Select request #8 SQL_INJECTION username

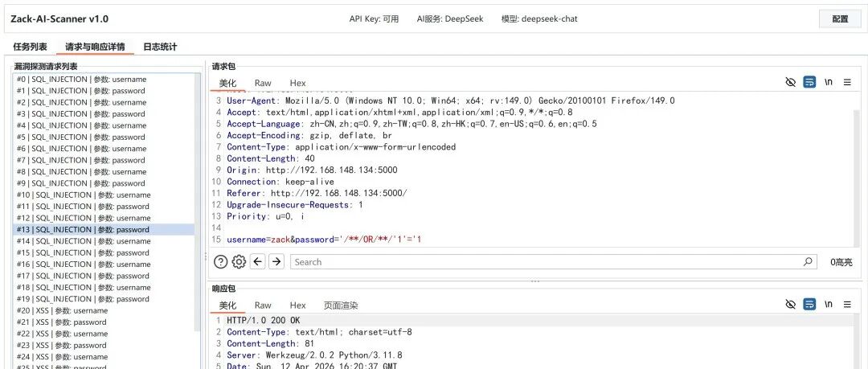(x=104, y=172)
